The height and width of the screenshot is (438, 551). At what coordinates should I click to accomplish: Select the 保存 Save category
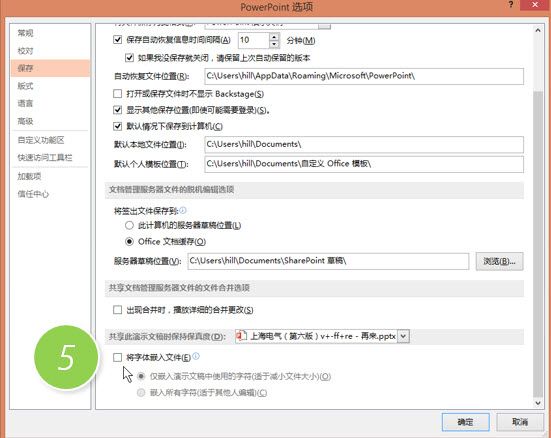click(x=50, y=68)
